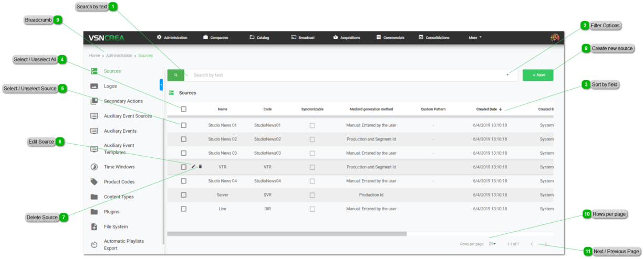644x259 pixels.
Task: Click the + New button
Action: point(538,75)
